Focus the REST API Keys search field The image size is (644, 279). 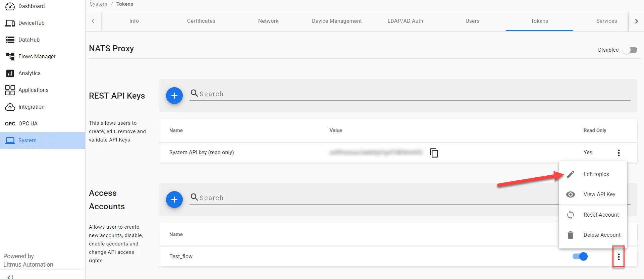coord(410,94)
